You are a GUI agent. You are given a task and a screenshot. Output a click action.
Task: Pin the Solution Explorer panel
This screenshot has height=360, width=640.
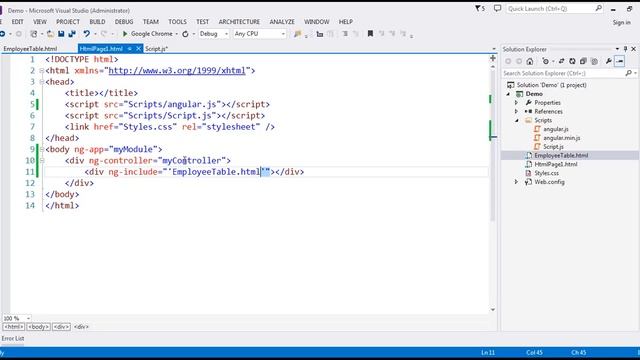(x=625, y=49)
